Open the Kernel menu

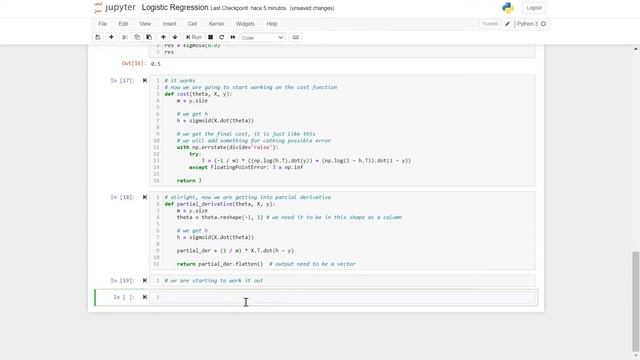pos(216,24)
